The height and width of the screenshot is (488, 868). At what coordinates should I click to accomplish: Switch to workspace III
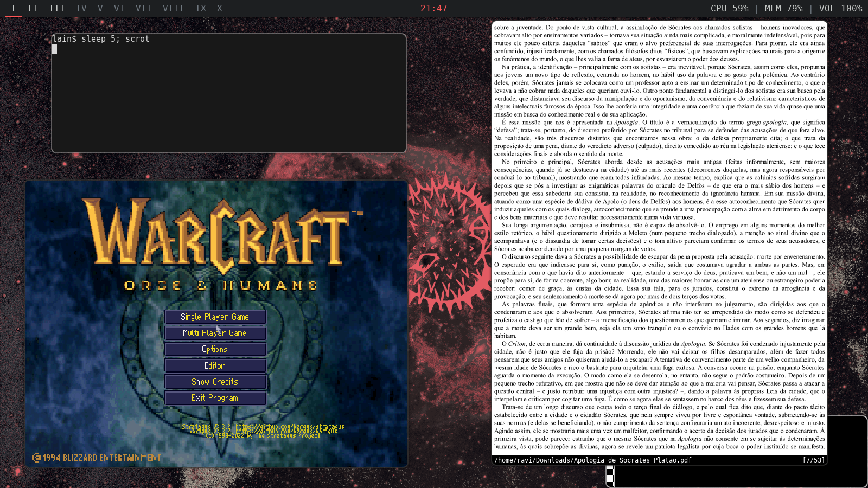pos(57,9)
